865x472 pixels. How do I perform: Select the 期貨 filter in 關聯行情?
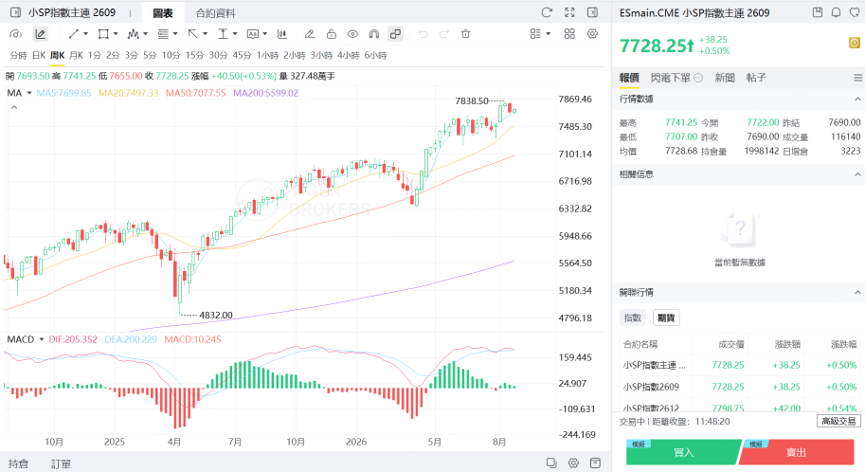[x=666, y=318]
